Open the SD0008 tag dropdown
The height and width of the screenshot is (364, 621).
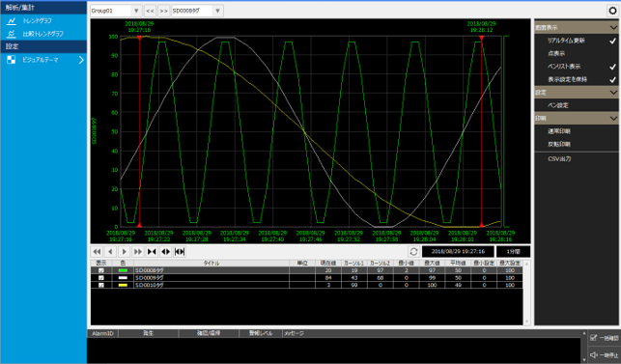197,11
